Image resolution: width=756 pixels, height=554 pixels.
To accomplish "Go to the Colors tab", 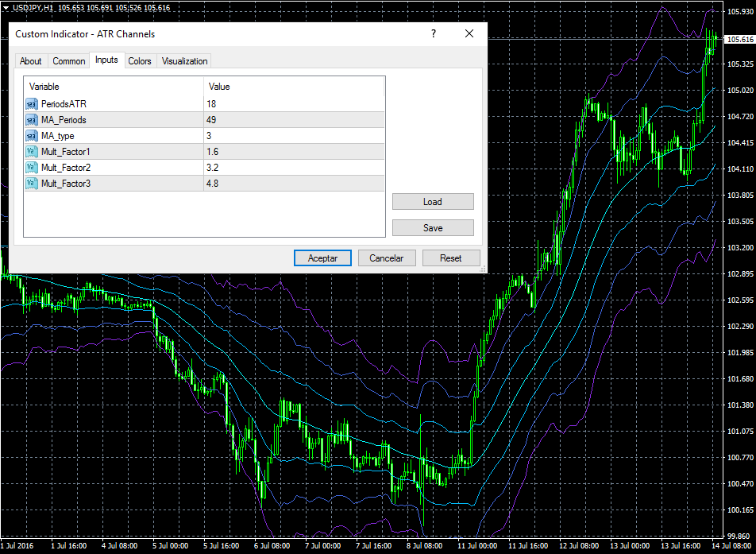I will 140,61.
